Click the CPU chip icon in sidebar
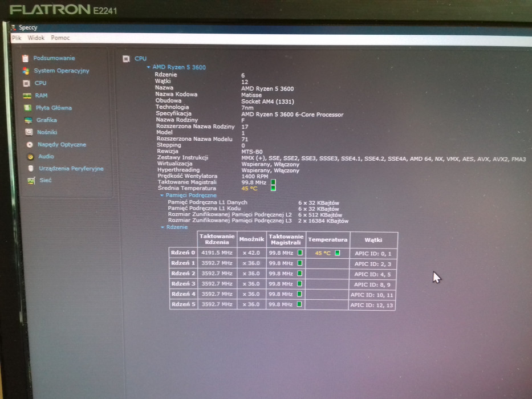Screen dimensions: 532x399 point(26,83)
